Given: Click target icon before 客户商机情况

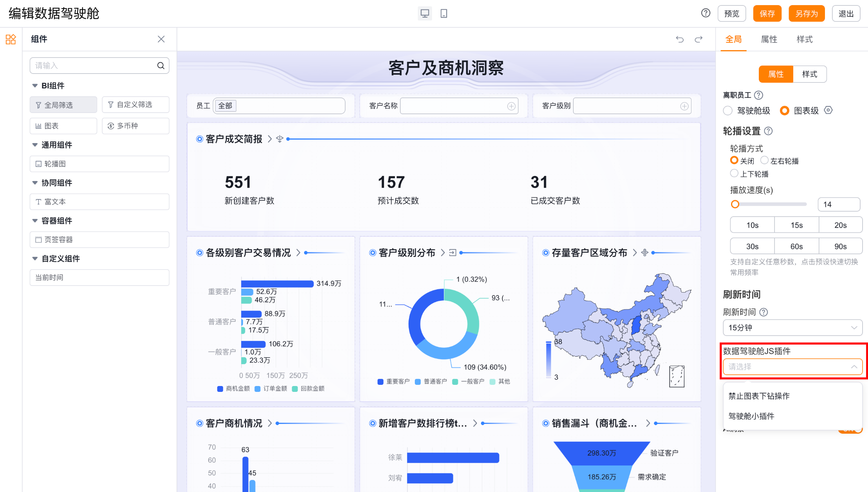Looking at the screenshot, I should tap(200, 423).
